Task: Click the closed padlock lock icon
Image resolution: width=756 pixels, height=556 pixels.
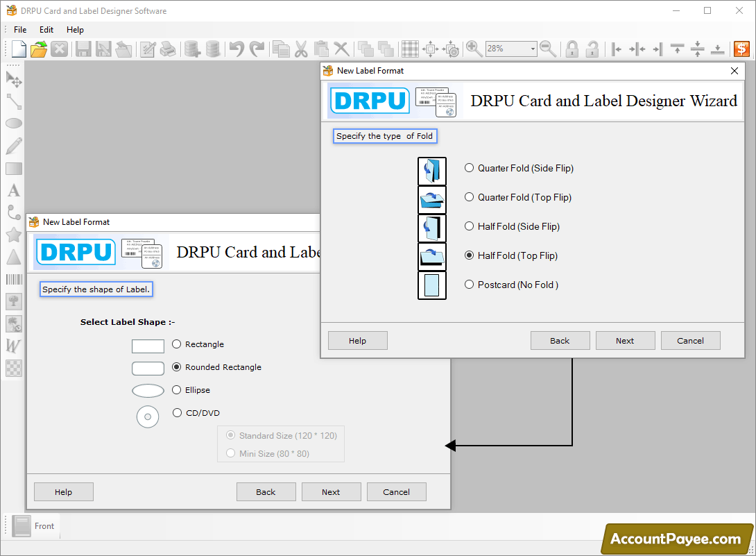Action: (572, 49)
